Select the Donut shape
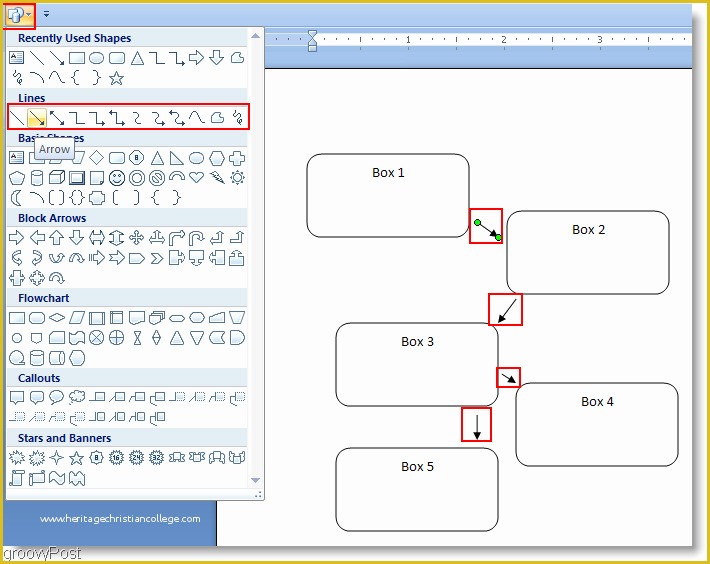The image size is (710, 564). pos(136,178)
